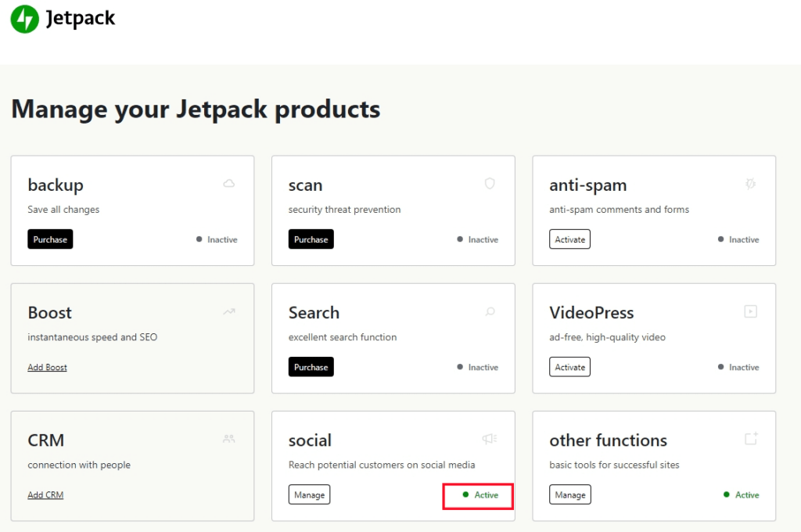The height and width of the screenshot is (532, 801).
Task: Click the magnifier icon on Search card
Action: click(490, 311)
